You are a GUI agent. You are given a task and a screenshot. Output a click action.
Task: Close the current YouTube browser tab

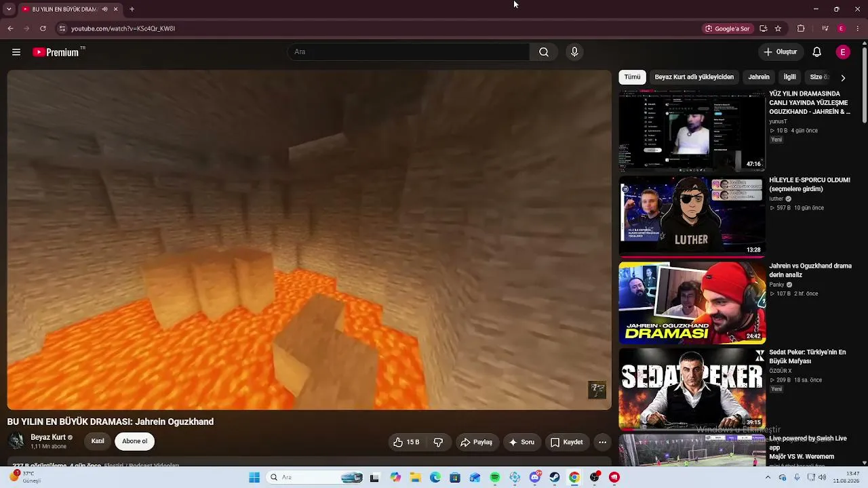(115, 9)
